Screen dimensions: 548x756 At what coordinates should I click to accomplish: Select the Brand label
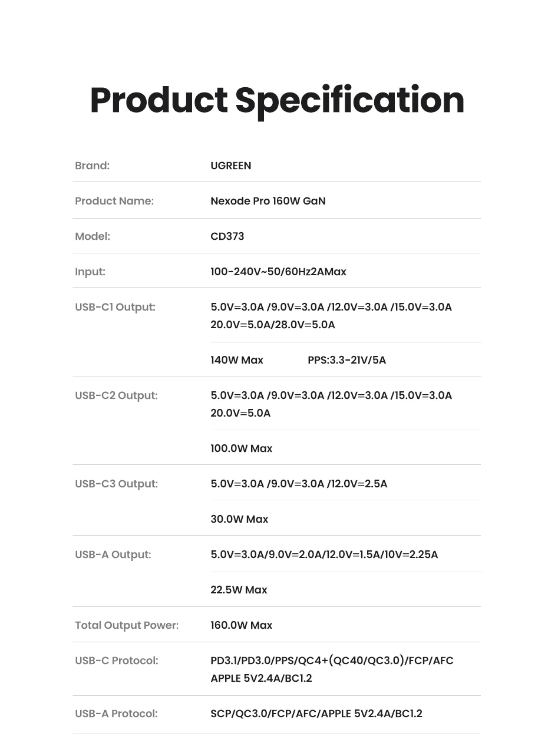tap(93, 166)
